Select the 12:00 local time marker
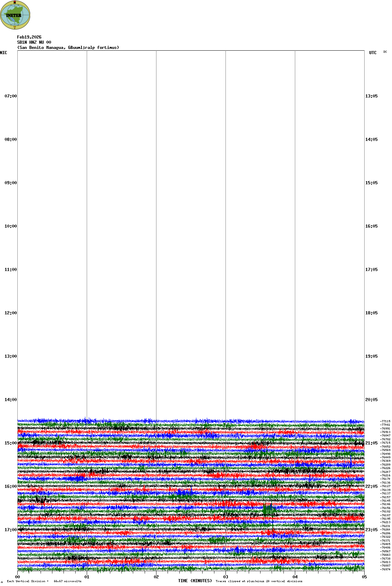This screenshot has width=392, height=586. [x=10, y=313]
